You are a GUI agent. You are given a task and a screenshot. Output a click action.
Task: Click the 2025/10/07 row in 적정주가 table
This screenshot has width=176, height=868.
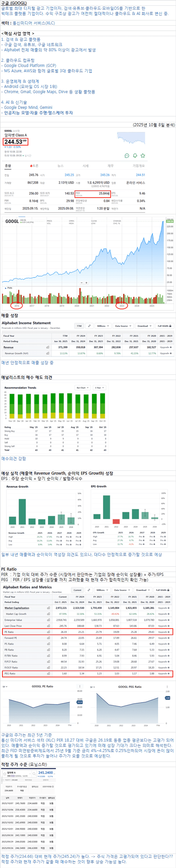28,803
